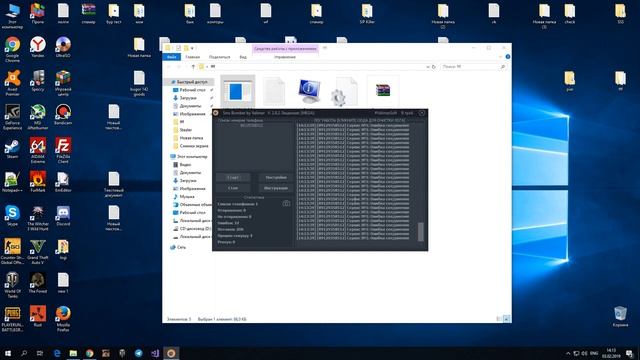
Task: Open the Manage ribbon tab in Explorer
Action: pyautogui.click(x=284, y=57)
